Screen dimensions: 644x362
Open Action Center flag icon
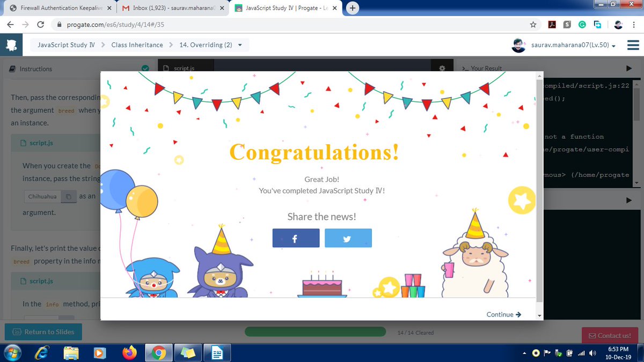547,353
